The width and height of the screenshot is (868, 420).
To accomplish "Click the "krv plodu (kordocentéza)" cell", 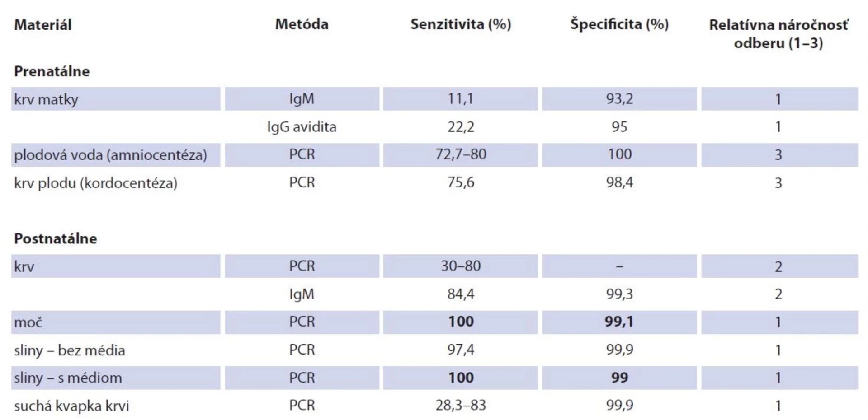I will [x=95, y=183].
